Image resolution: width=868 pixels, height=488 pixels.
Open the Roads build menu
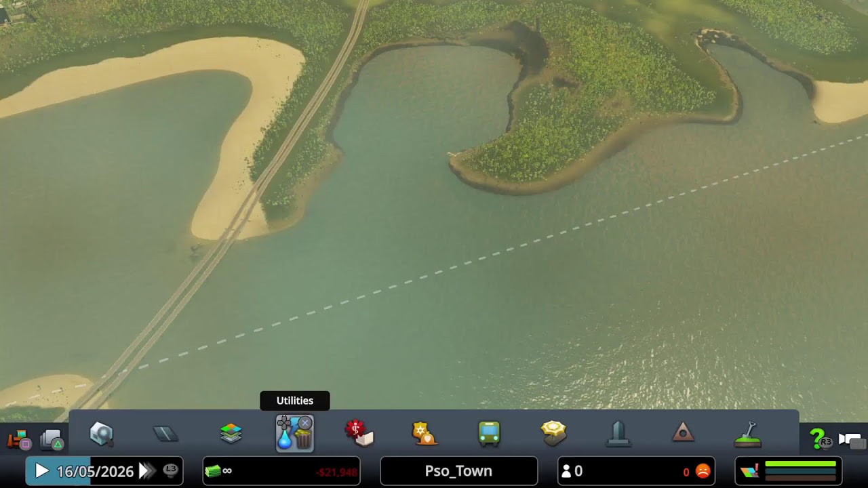tap(165, 434)
